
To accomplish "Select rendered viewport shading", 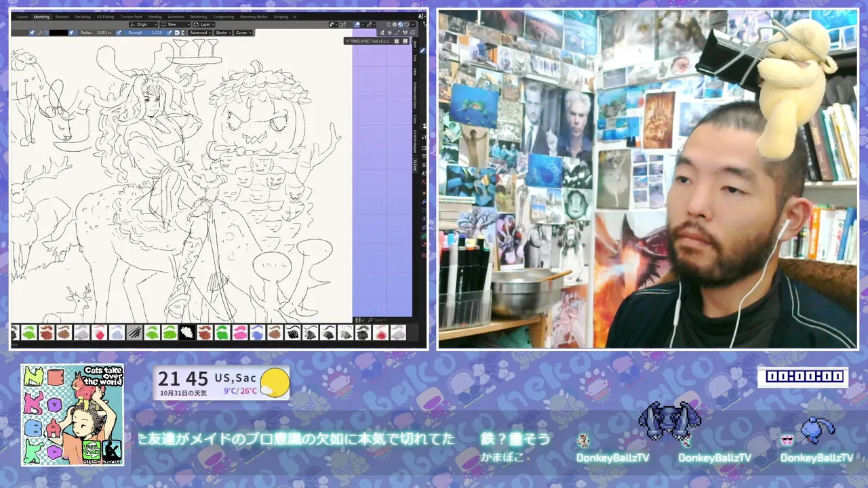I will (x=406, y=24).
